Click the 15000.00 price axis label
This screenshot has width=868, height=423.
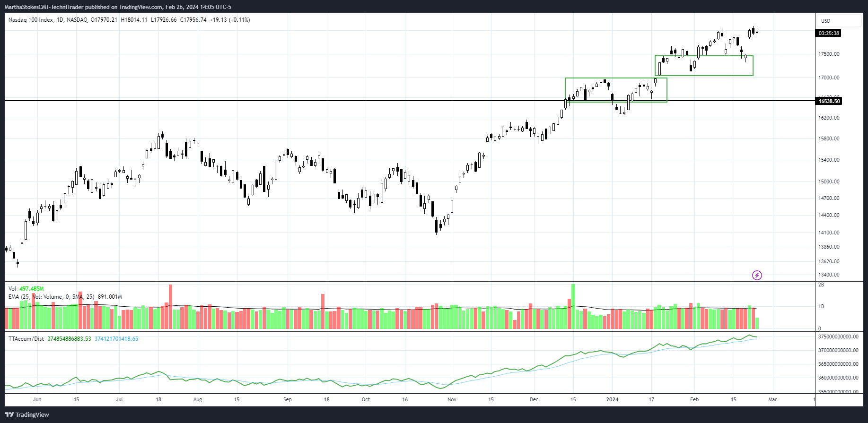pyautogui.click(x=829, y=181)
